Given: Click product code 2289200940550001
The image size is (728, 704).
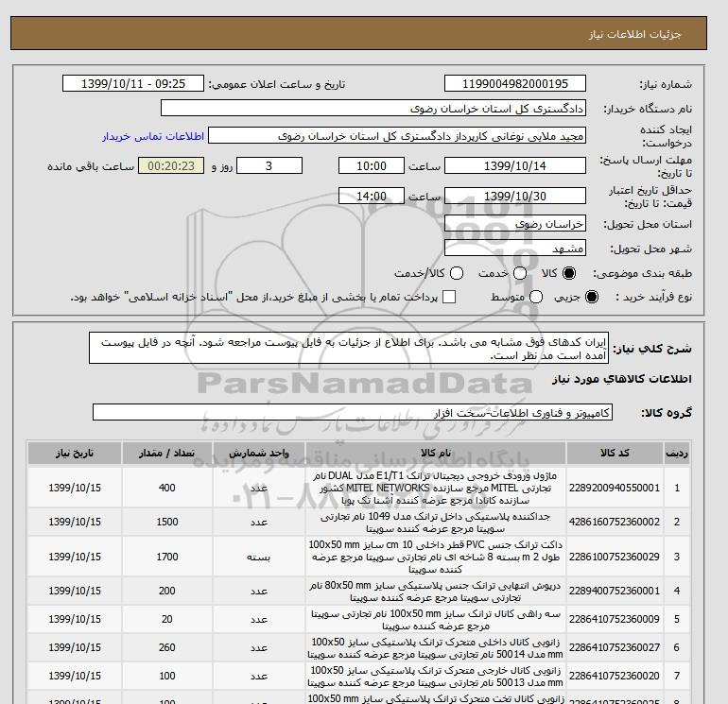Looking at the screenshot, I should [615, 488].
